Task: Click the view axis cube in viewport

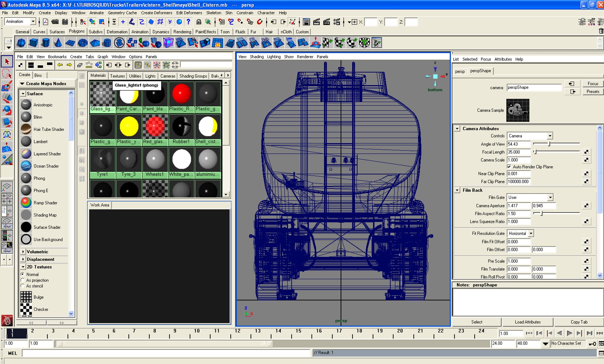Action: point(435,77)
